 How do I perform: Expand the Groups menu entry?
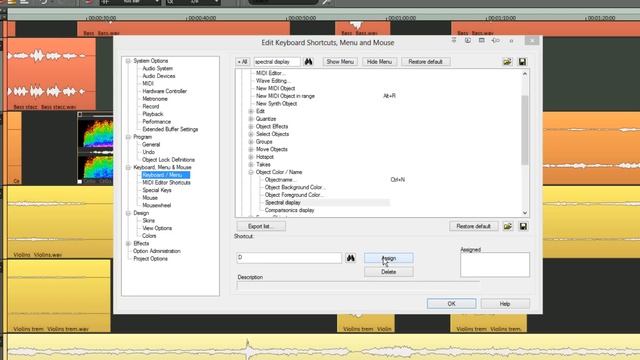(x=251, y=142)
